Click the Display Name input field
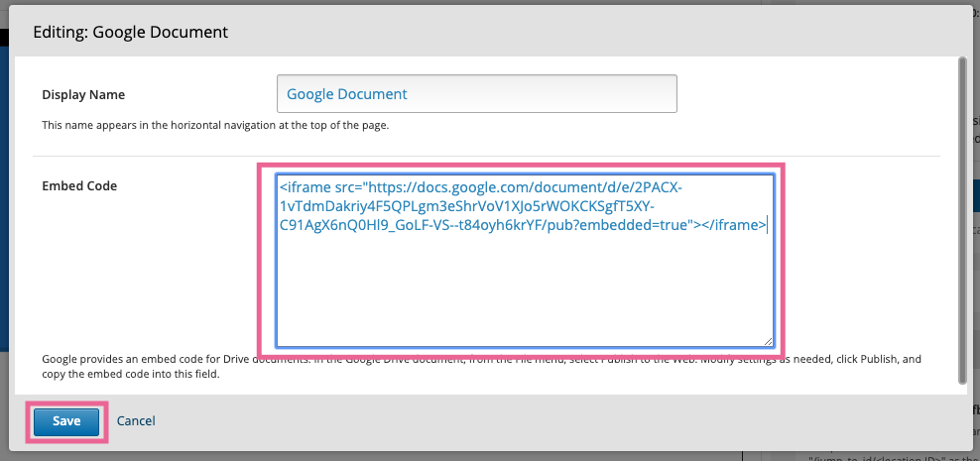 click(477, 94)
